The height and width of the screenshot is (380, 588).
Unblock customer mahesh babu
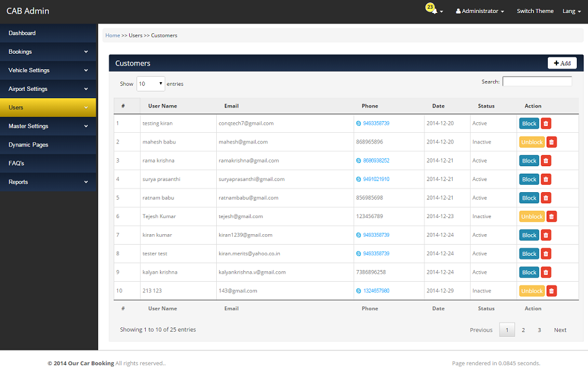click(x=532, y=142)
